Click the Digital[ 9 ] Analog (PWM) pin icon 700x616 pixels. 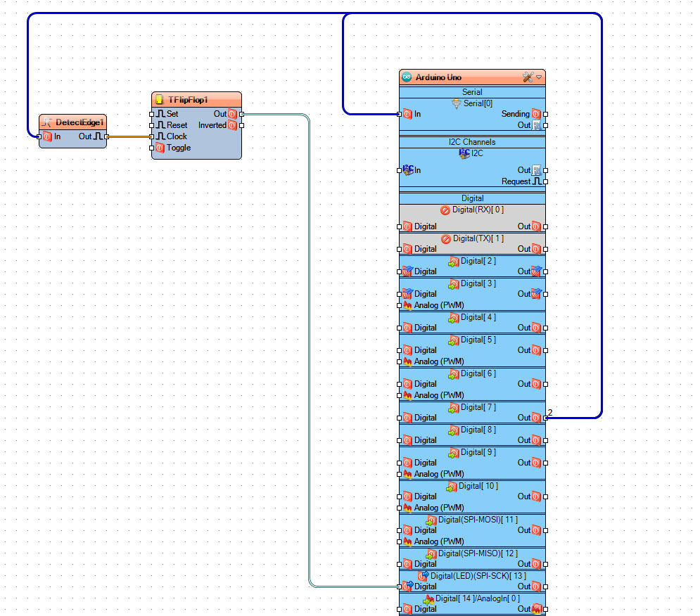[407, 474]
